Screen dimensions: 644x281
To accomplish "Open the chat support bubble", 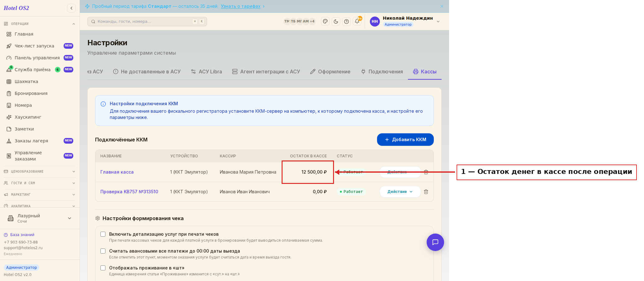I will pos(435,242).
